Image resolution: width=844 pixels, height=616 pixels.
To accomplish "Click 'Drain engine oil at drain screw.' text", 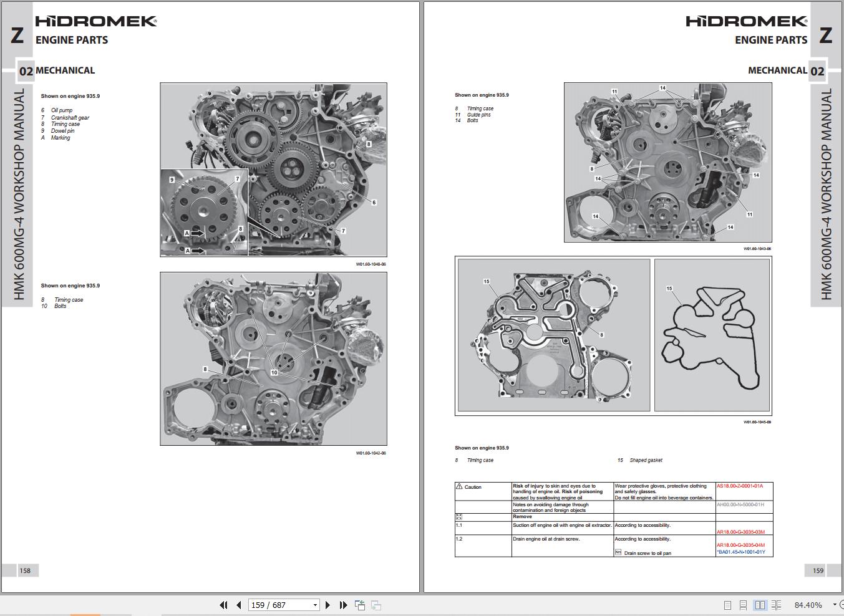I will pos(546,539).
